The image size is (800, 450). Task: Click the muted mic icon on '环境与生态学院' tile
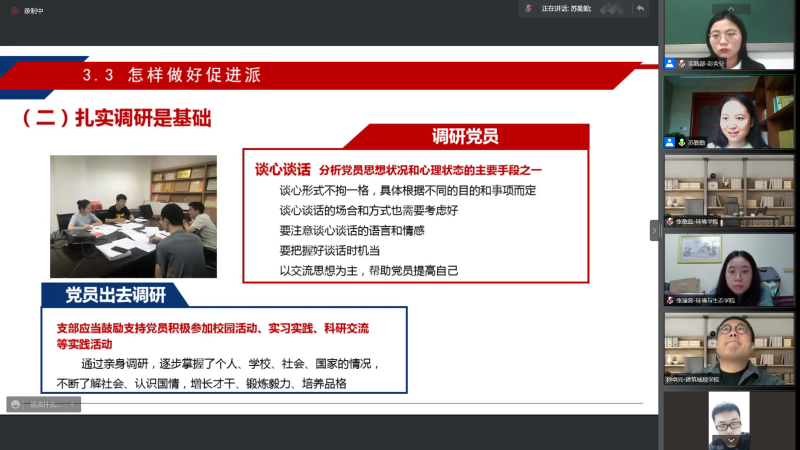[670, 301]
